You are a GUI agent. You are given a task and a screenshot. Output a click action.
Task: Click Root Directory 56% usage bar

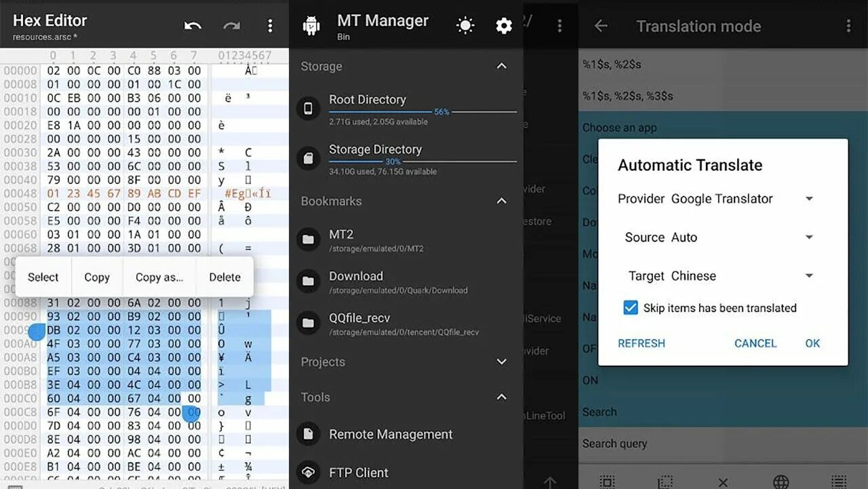pyautogui.click(x=422, y=112)
